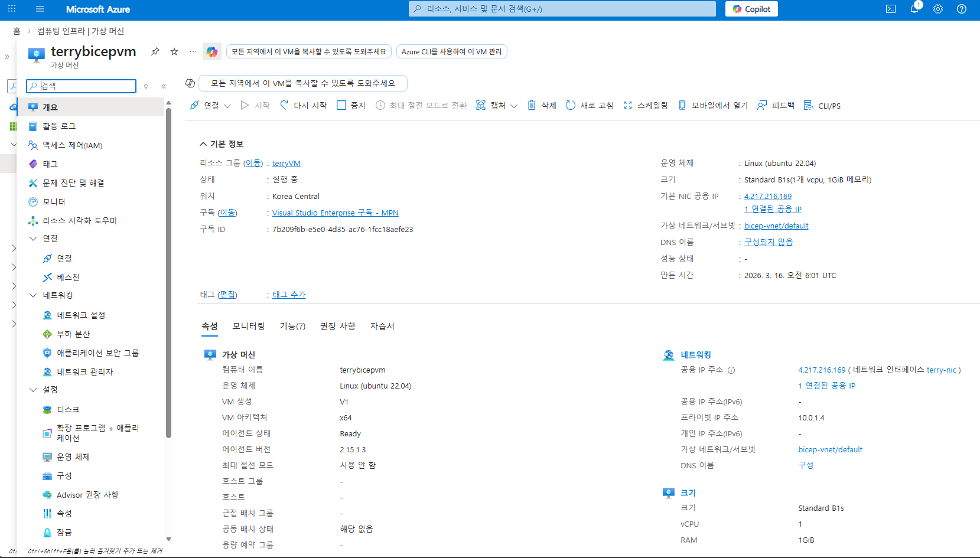The width and height of the screenshot is (980, 558).
Task: Pin terrybicepvm to the dashboard
Action: coord(155,51)
